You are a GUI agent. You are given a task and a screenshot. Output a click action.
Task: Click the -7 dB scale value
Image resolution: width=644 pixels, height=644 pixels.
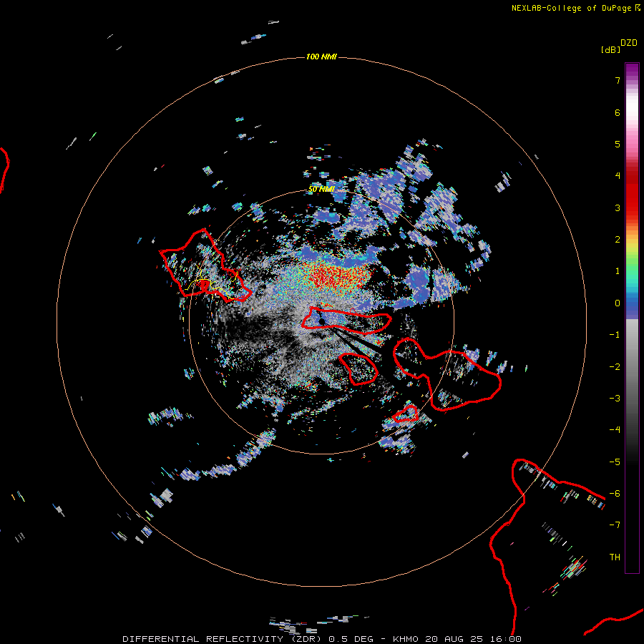click(x=615, y=525)
